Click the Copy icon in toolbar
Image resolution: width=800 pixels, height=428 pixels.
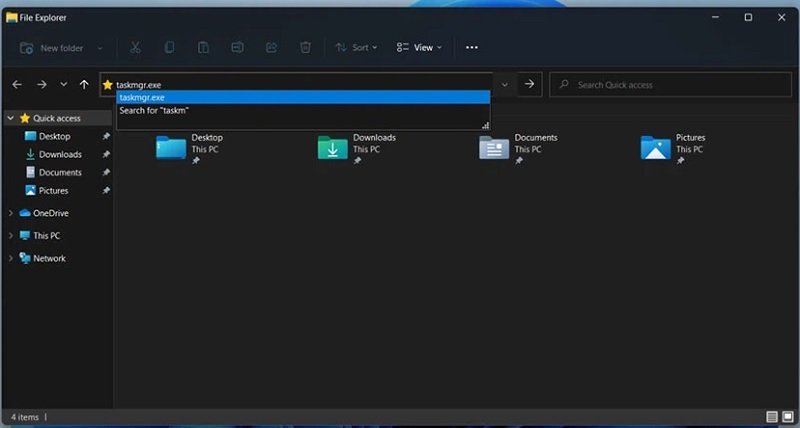tap(169, 47)
